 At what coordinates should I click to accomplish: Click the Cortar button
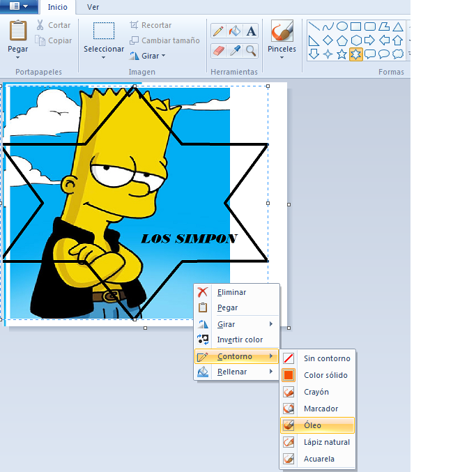[x=54, y=25]
